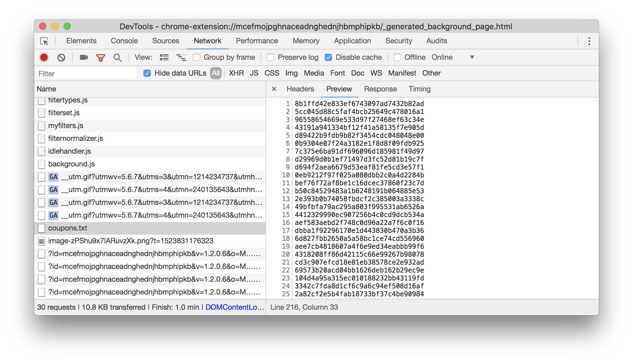Enable the Preserve log checkbox
Viewport: 633px width, 364px height.
270,57
